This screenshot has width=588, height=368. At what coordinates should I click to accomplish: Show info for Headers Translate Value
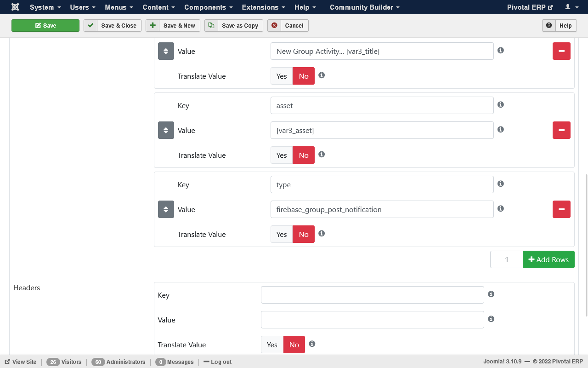(x=312, y=344)
